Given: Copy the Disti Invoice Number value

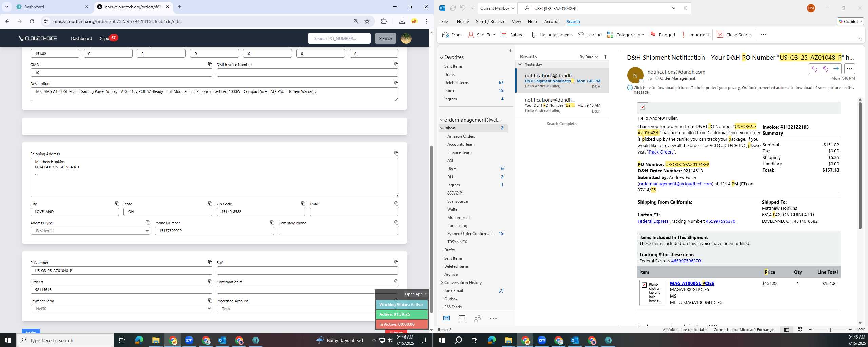Looking at the screenshot, I should 396,64.
